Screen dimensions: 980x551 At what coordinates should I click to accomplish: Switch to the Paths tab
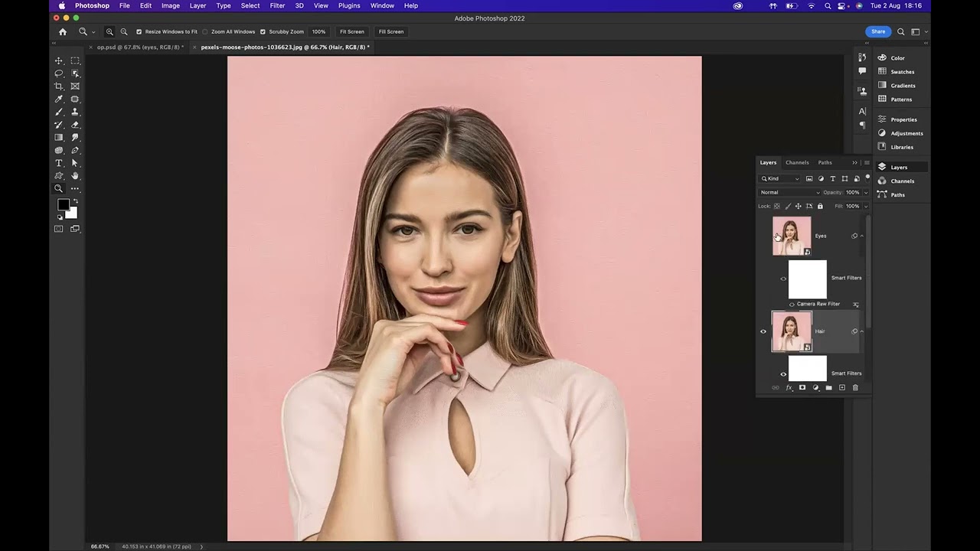tap(825, 162)
